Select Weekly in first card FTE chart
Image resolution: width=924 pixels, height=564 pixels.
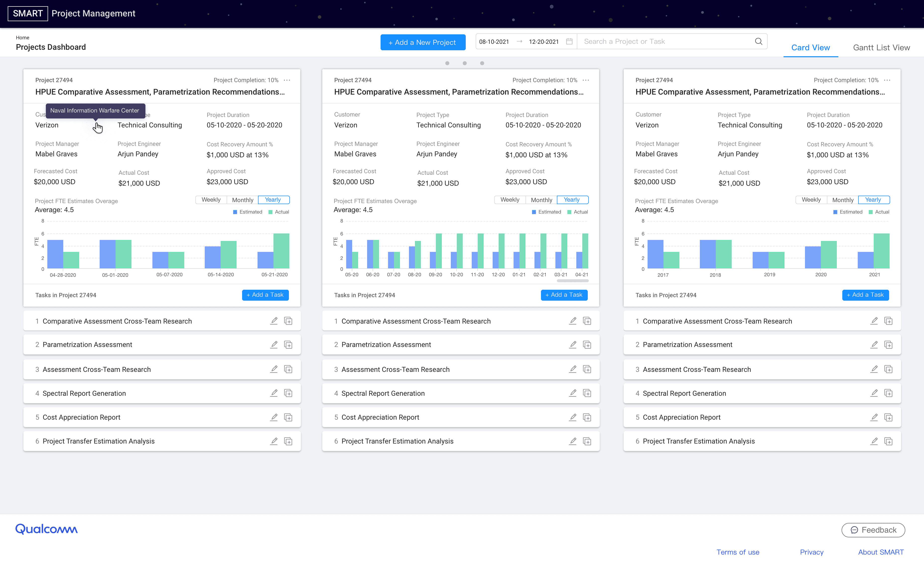211,200
